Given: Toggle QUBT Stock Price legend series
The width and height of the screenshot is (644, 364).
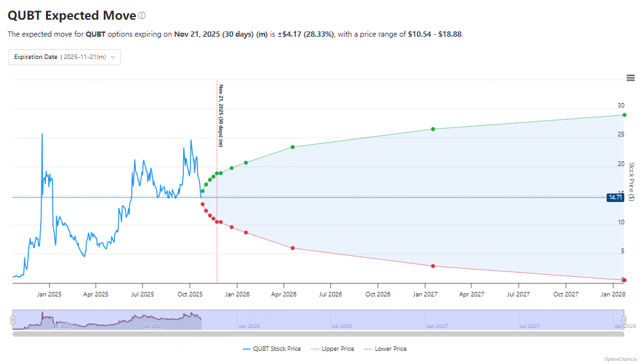Looking at the screenshot, I should tap(272, 349).
